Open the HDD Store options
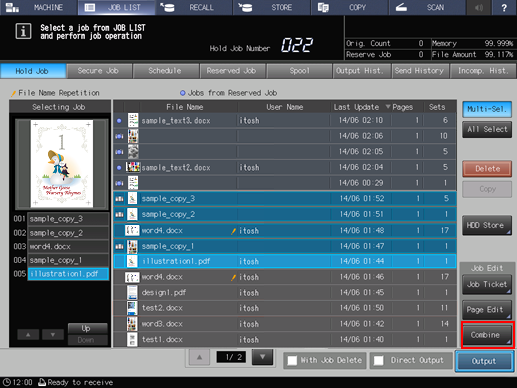The width and height of the screenshot is (517, 388). click(487, 225)
